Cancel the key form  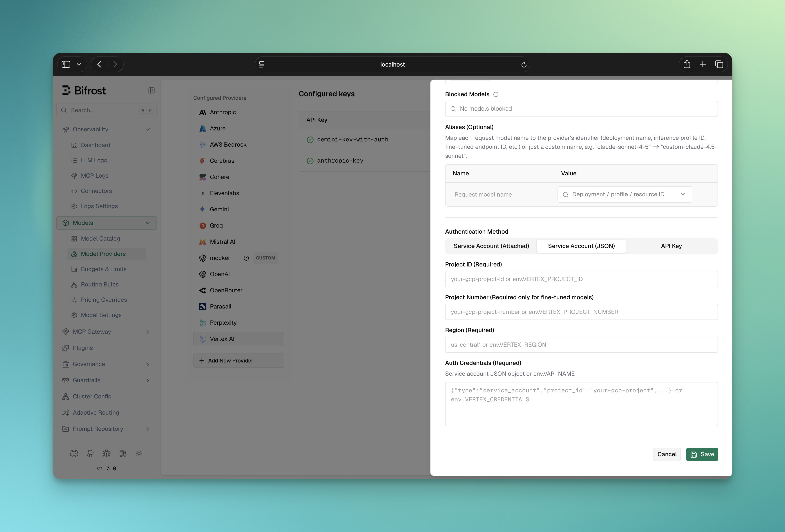point(667,454)
